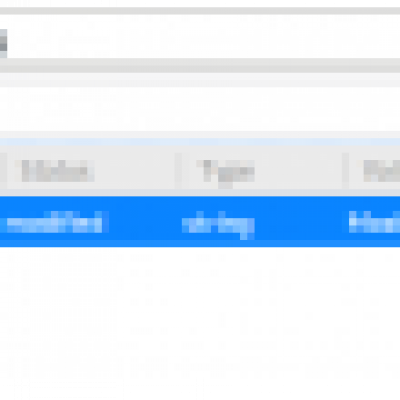This screenshot has height=400, width=400.
Task: Click the rightmost cell of the highlighted row
Action: [x=374, y=222]
